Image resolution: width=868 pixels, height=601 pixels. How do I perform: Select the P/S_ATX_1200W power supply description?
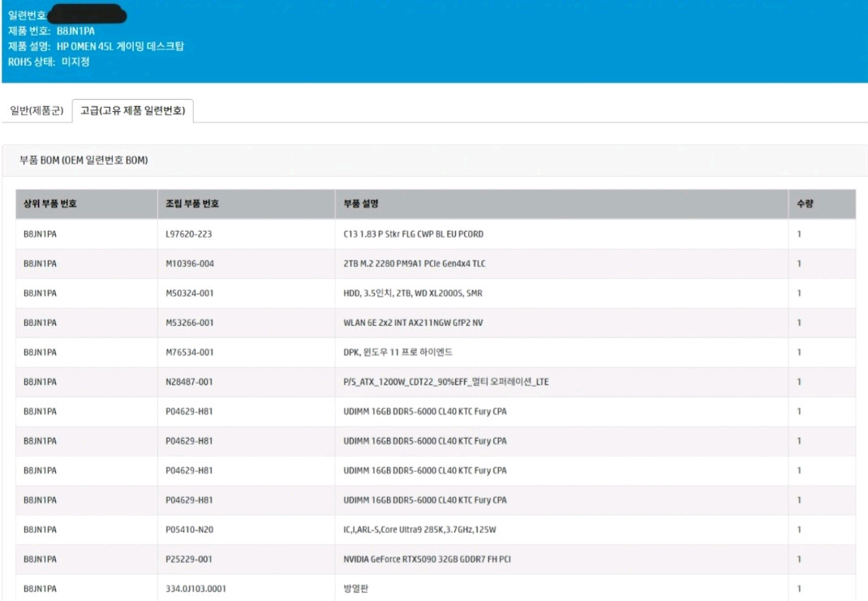(446, 382)
